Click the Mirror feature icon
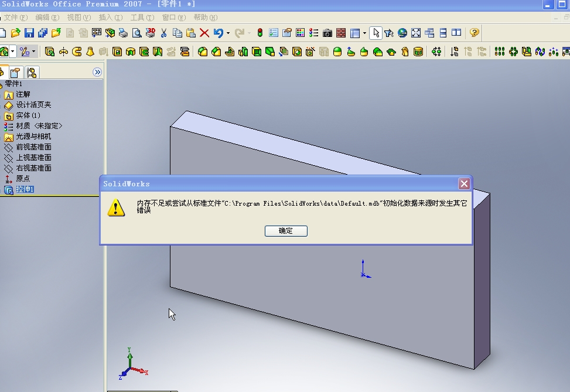The width and height of the screenshot is (570, 392). click(527, 52)
